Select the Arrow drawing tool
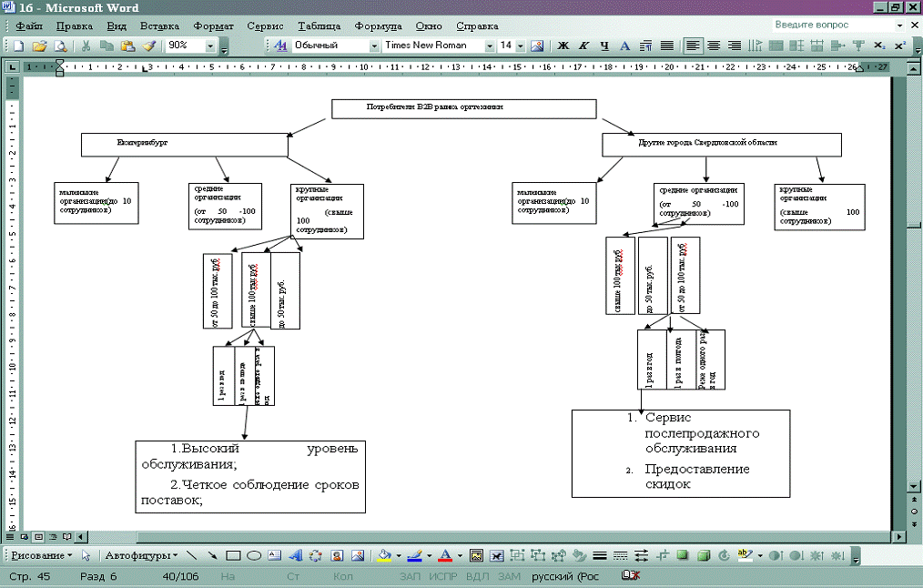Screen dimensions: 923x588 [212, 555]
